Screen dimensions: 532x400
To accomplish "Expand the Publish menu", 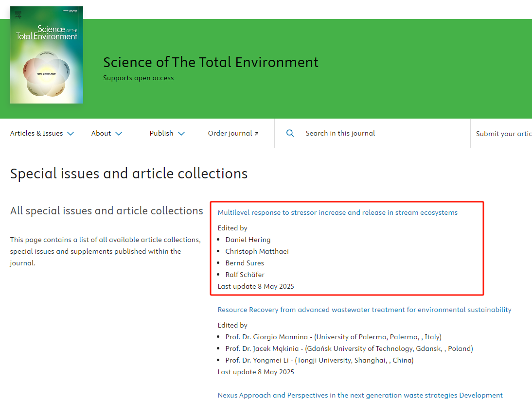I will [x=167, y=133].
